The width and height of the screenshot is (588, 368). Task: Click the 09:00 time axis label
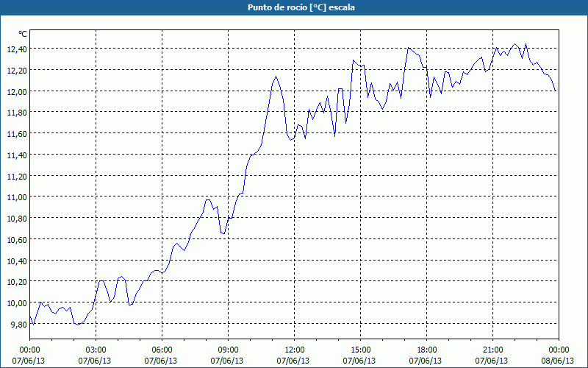(x=228, y=350)
